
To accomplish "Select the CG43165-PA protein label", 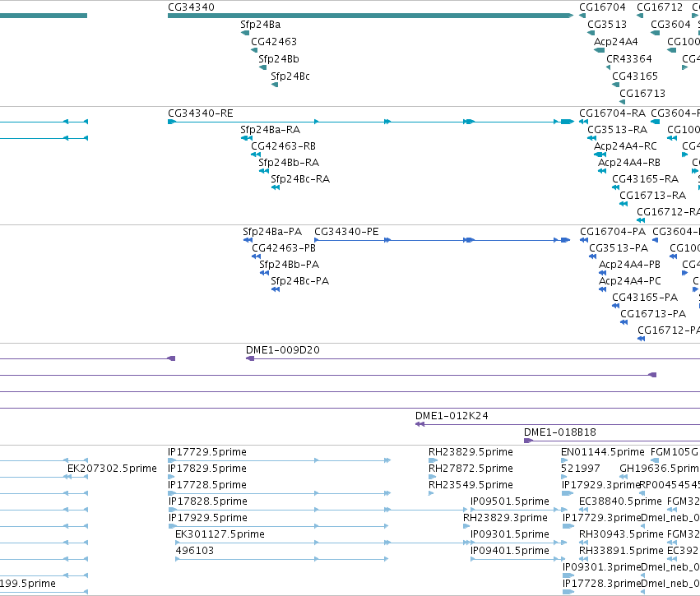I will pos(645,298).
